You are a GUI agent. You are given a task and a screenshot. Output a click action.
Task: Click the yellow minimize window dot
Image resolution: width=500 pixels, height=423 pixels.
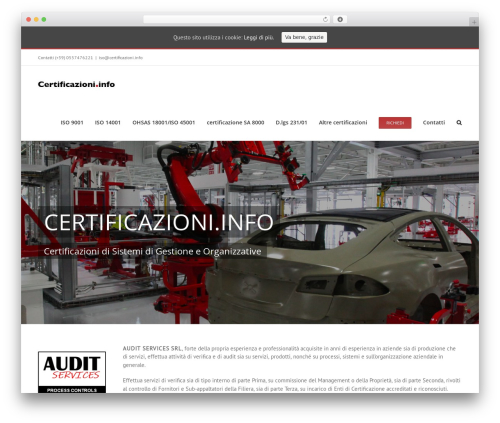[36, 19]
